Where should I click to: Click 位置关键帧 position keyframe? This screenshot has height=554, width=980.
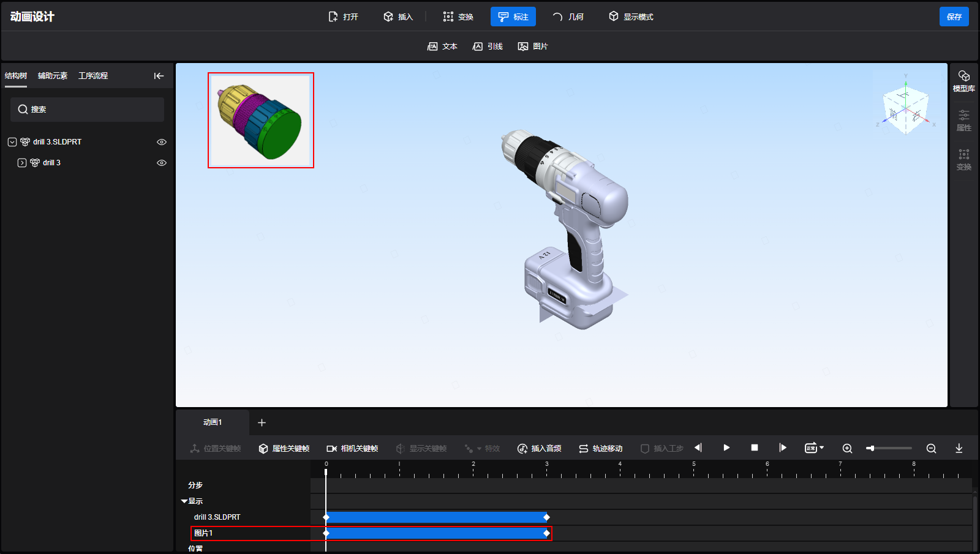point(216,449)
